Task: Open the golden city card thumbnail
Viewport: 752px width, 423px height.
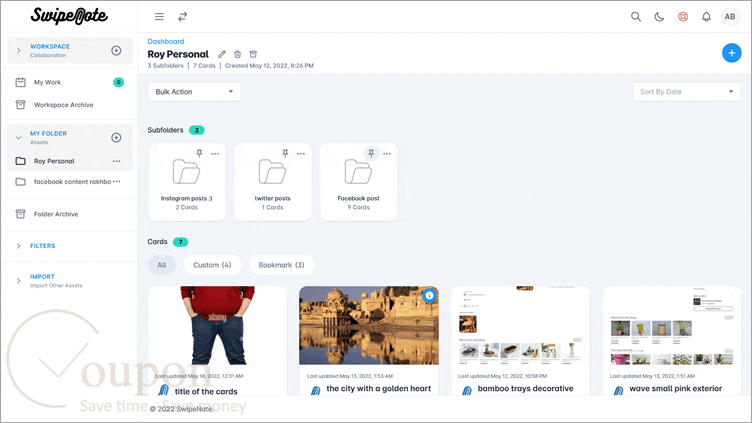Action: tap(369, 325)
